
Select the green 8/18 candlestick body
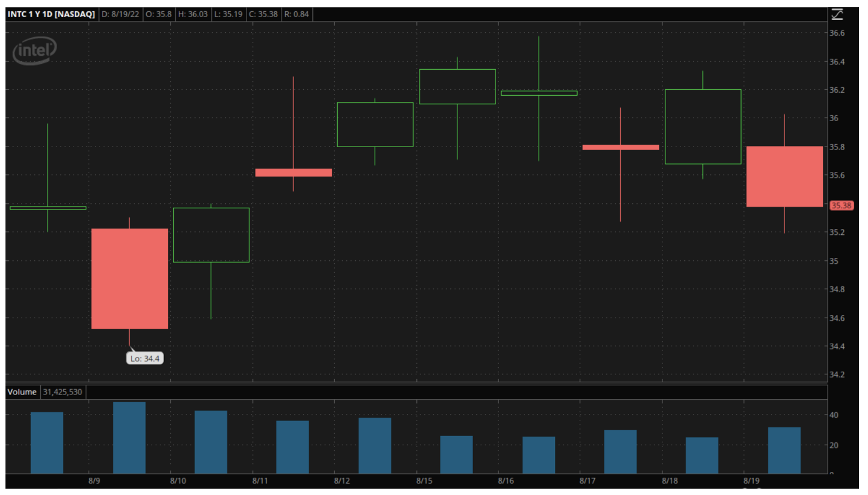tap(703, 127)
